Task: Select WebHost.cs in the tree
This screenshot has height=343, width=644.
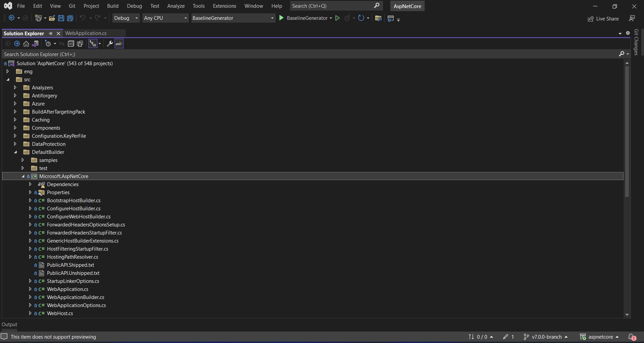Action: [60, 313]
